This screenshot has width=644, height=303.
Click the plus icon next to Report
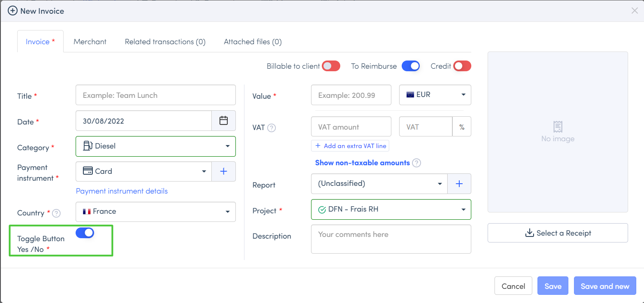[459, 184]
